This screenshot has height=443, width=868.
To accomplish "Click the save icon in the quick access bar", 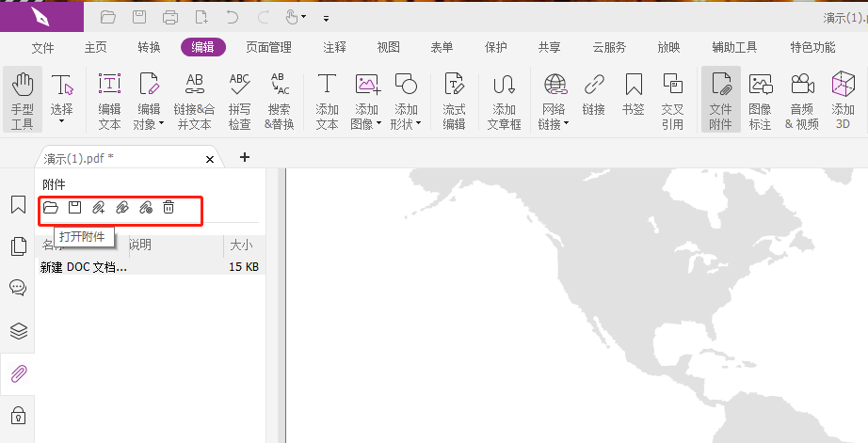I will [x=139, y=17].
